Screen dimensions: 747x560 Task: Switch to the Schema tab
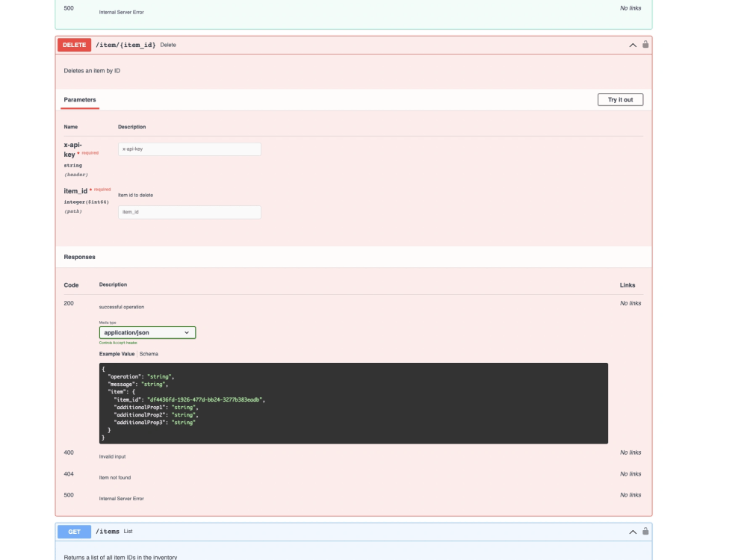click(x=148, y=353)
